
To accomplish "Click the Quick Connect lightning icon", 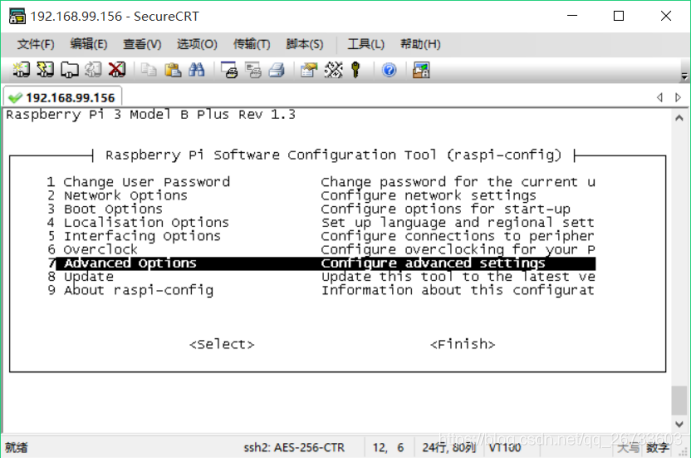I will tap(45, 70).
